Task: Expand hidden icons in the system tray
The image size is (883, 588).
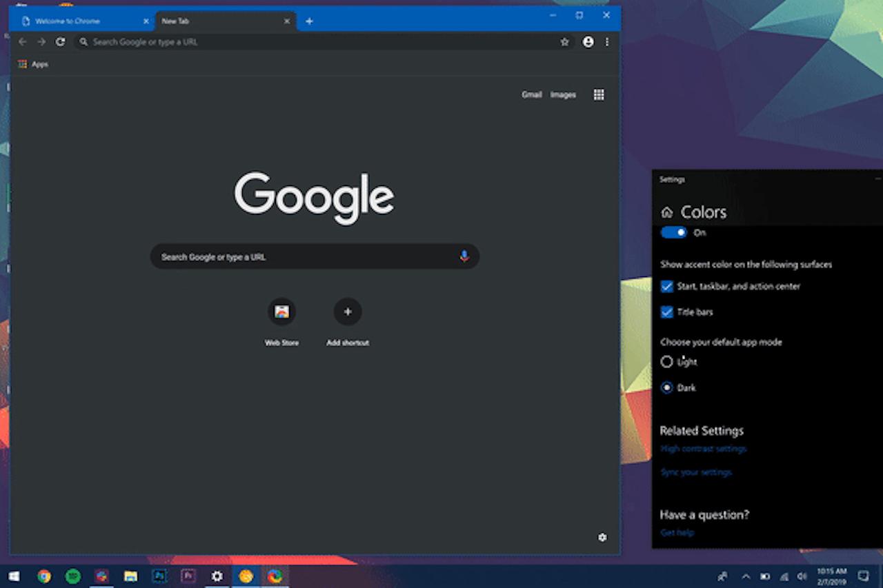Action: [745, 578]
